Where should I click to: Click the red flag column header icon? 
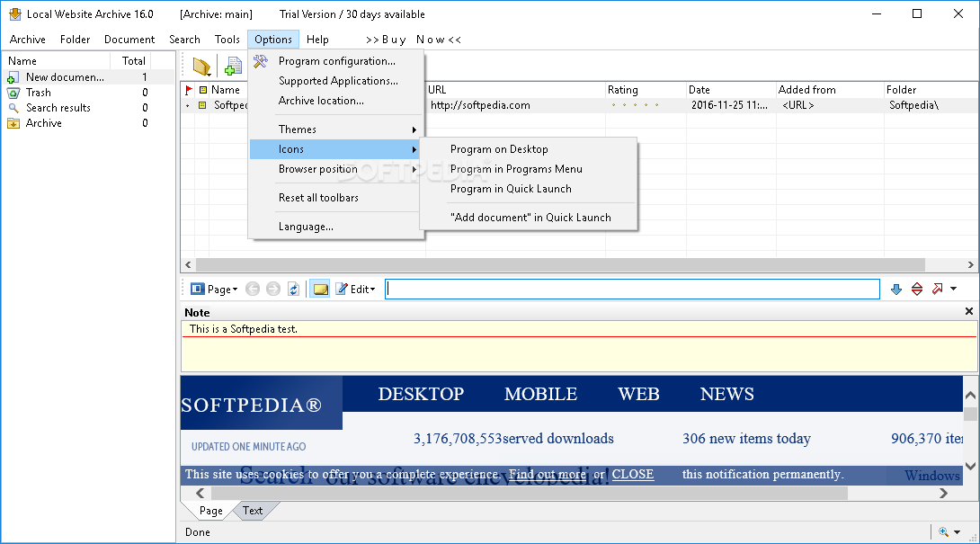coord(189,90)
